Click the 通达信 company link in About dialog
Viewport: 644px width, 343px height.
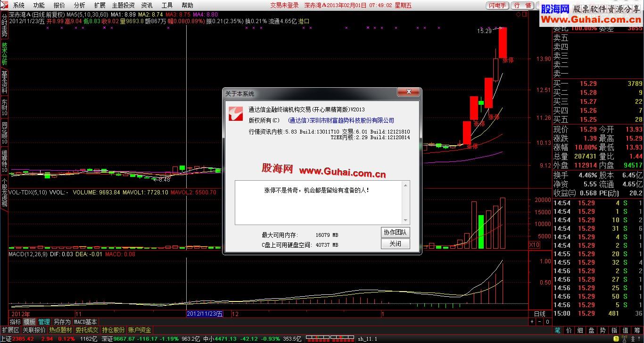click(341, 120)
